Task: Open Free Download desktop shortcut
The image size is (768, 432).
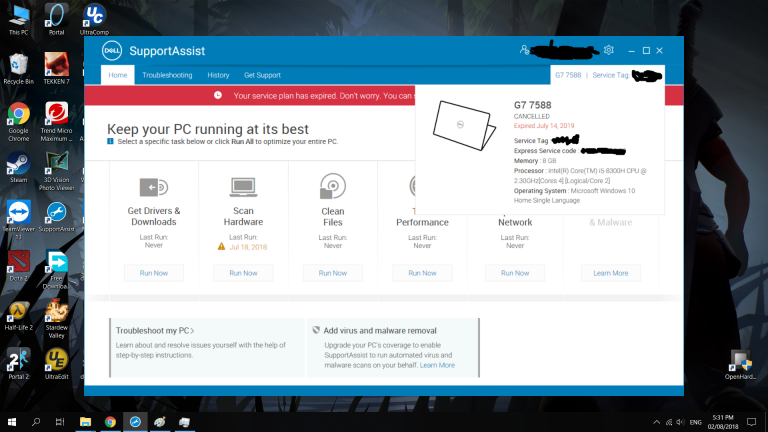Action: click(x=56, y=270)
